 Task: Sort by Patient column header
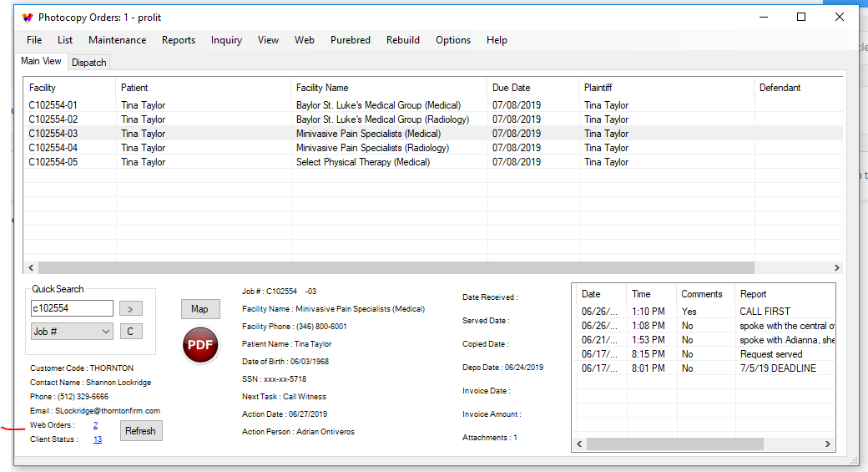click(203, 88)
